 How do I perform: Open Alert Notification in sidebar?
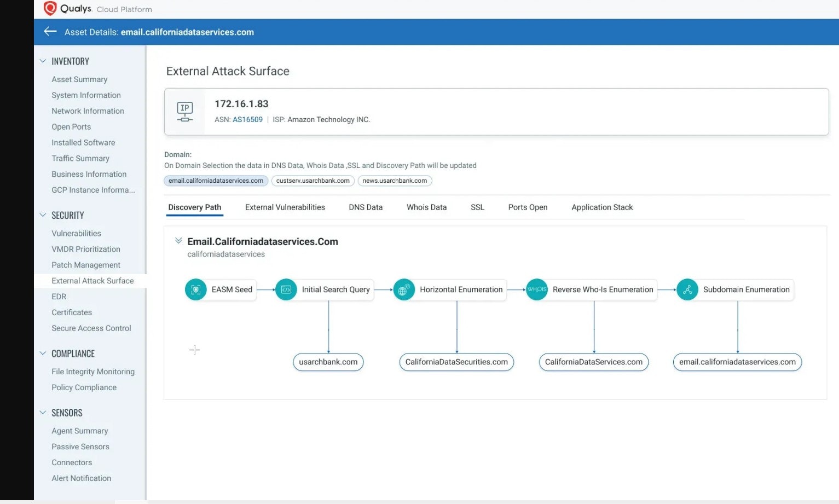click(x=81, y=479)
